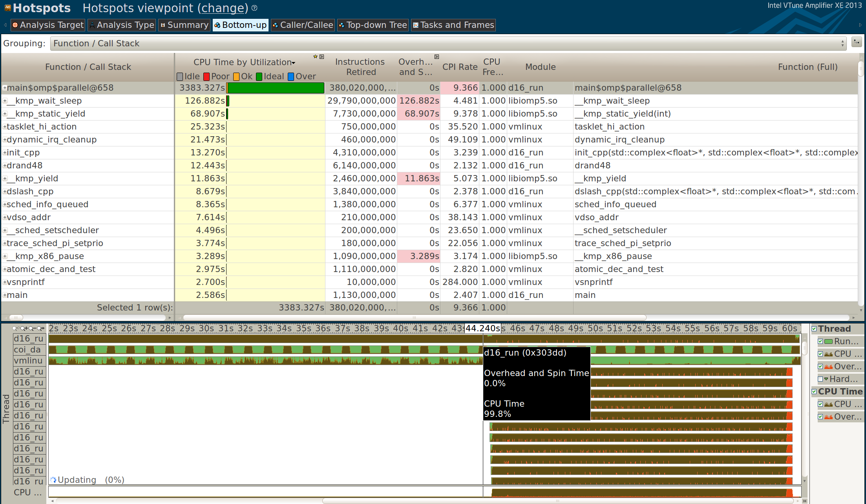
Task: Expand the __kmp_wait_sleep row
Action: pyautogui.click(x=5, y=101)
